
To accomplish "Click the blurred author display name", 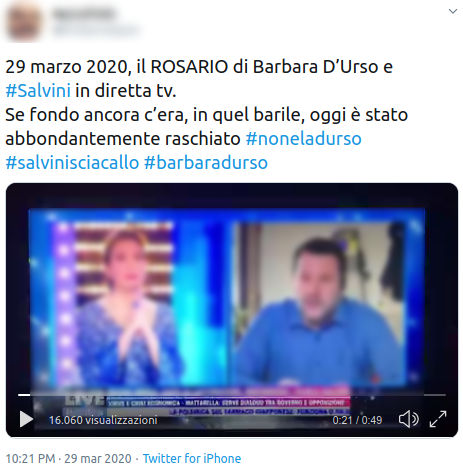I will (x=83, y=14).
